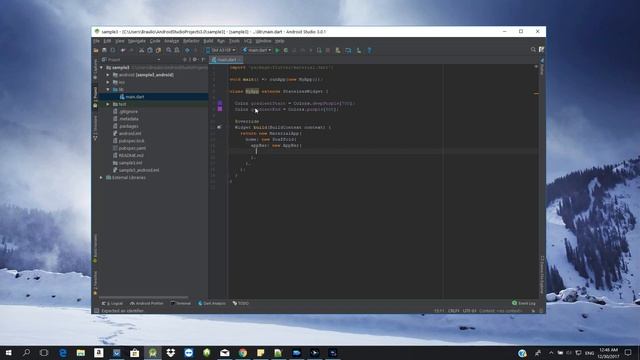Click the green Run button

tap(277, 50)
